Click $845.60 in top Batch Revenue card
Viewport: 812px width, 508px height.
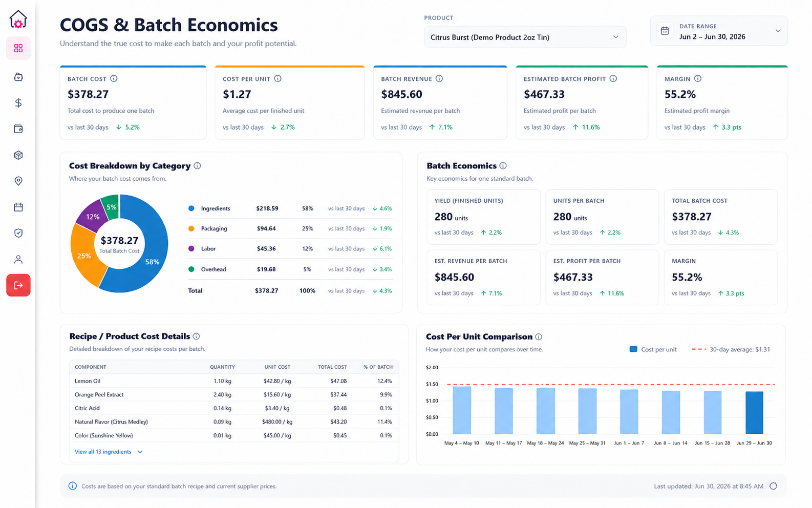[402, 94]
